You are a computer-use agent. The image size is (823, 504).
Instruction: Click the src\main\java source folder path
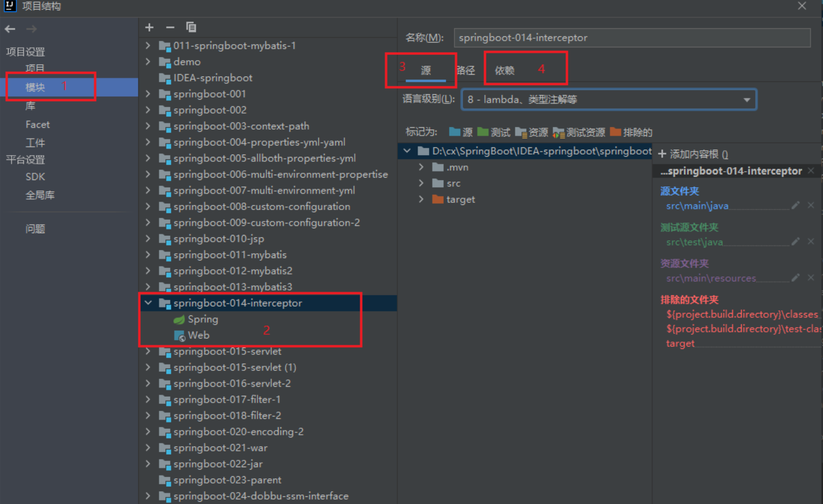point(697,206)
